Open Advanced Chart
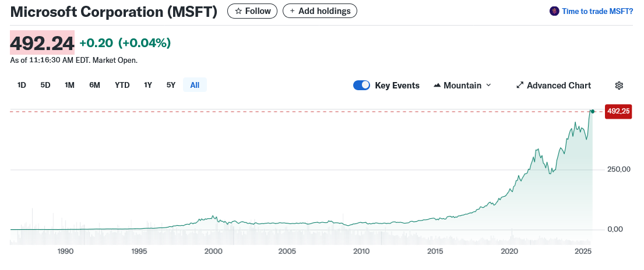Image resolution: width=644 pixels, height=270 pixels. pos(554,86)
